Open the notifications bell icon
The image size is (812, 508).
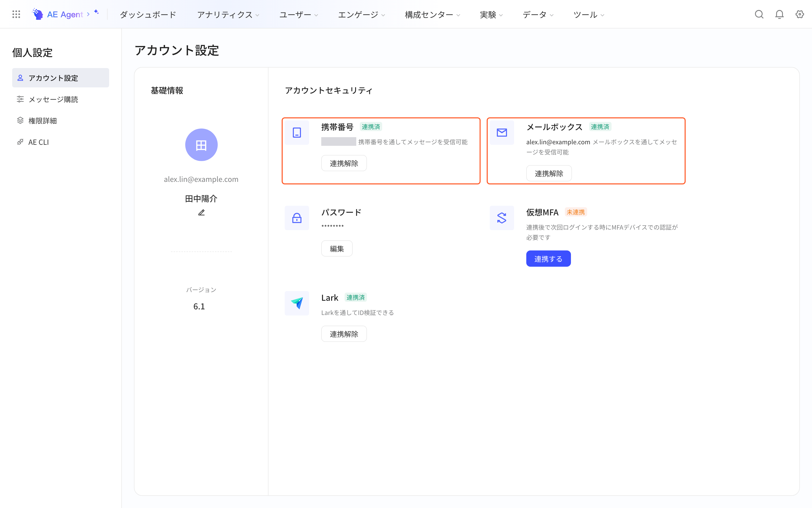(780, 14)
